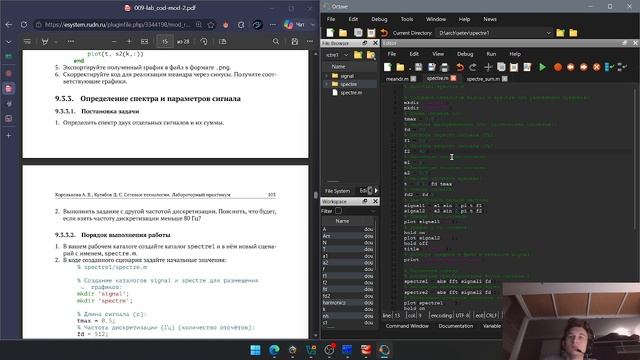
Task: Open the Run menu in the editor
Action: 491,54
